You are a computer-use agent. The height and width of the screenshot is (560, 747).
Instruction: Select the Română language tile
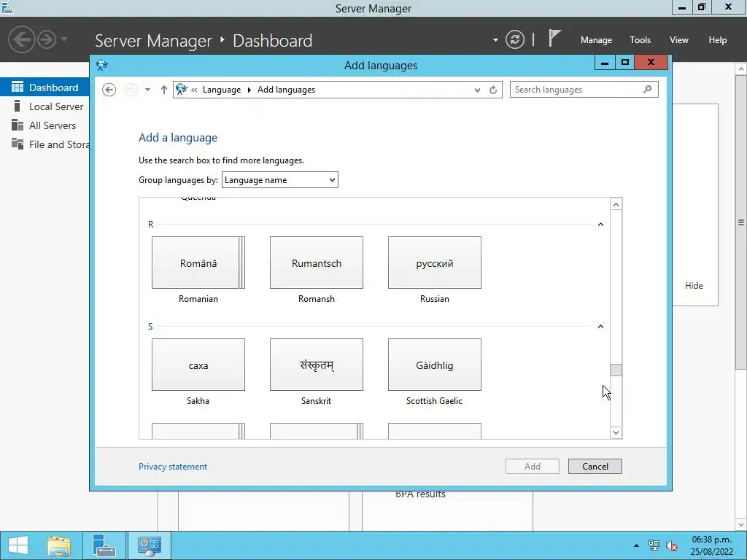198,262
